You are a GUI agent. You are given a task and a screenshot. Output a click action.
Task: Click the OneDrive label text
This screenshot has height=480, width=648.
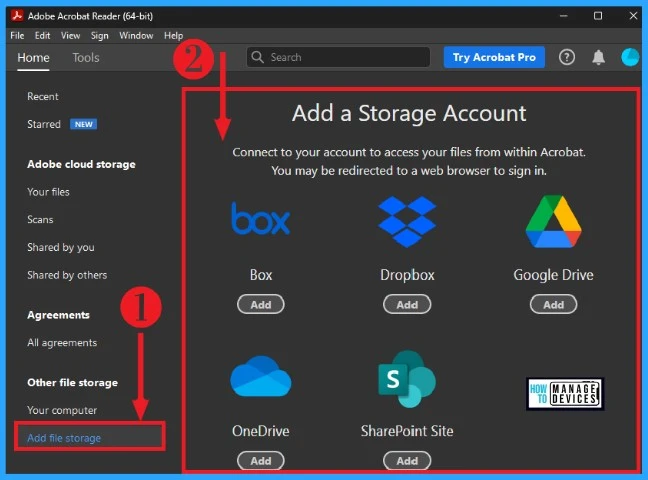tap(261, 431)
